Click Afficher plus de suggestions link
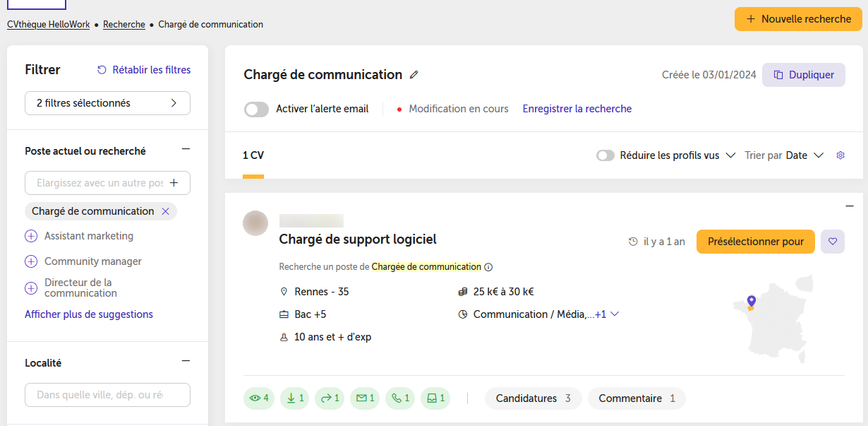This screenshot has height=426, width=868. (89, 314)
